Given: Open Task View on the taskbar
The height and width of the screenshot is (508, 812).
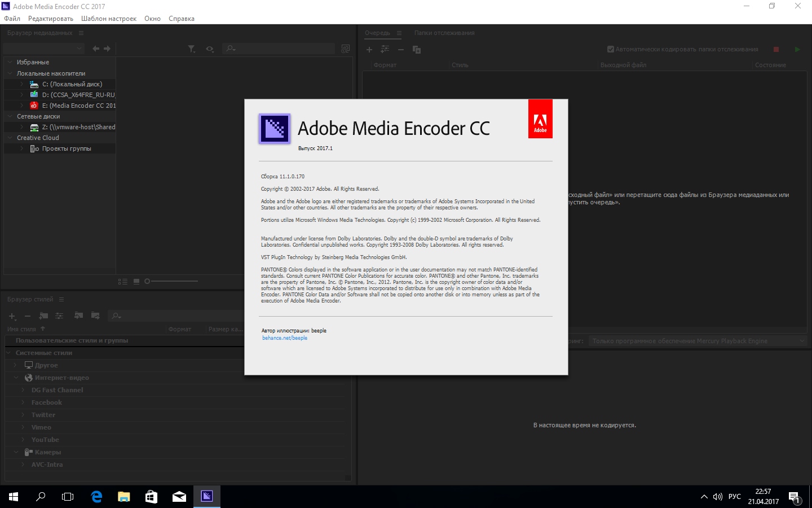Looking at the screenshot, I should pos(68,497).
